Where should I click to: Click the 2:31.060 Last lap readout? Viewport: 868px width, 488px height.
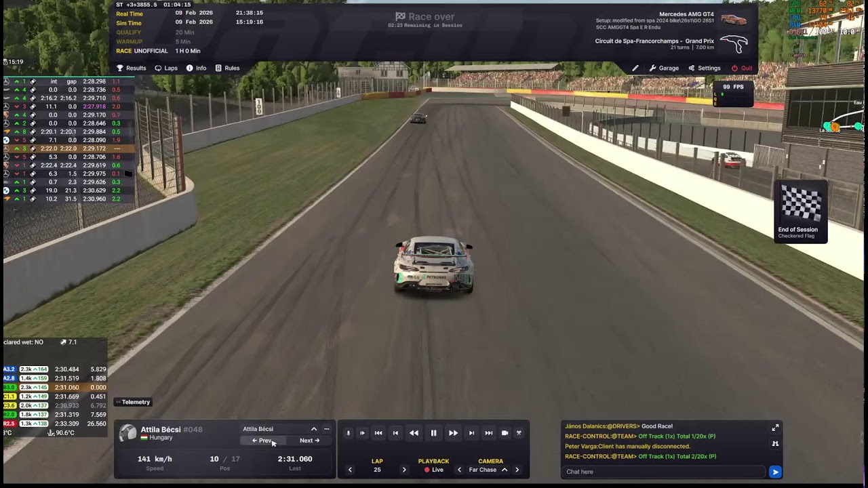click(x=295, y=459)
